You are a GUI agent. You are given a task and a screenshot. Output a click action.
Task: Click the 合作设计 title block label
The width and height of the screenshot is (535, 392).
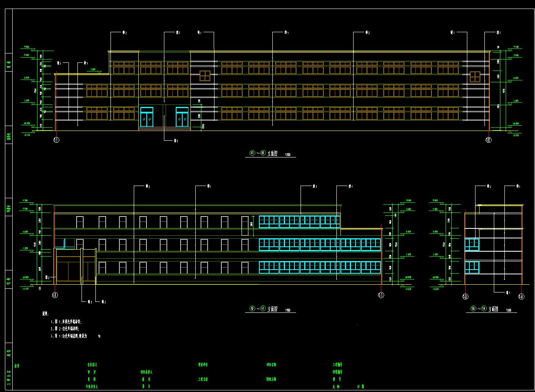tap(92, 365)
